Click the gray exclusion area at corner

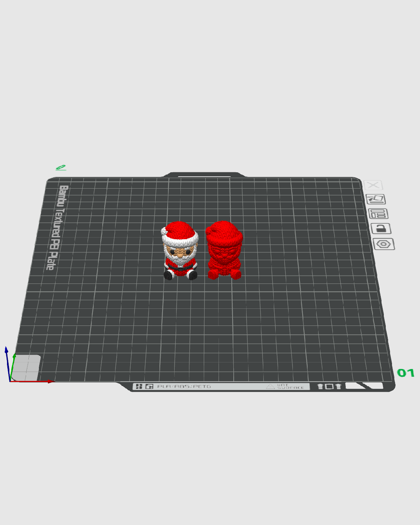click(x=26, y=367)
